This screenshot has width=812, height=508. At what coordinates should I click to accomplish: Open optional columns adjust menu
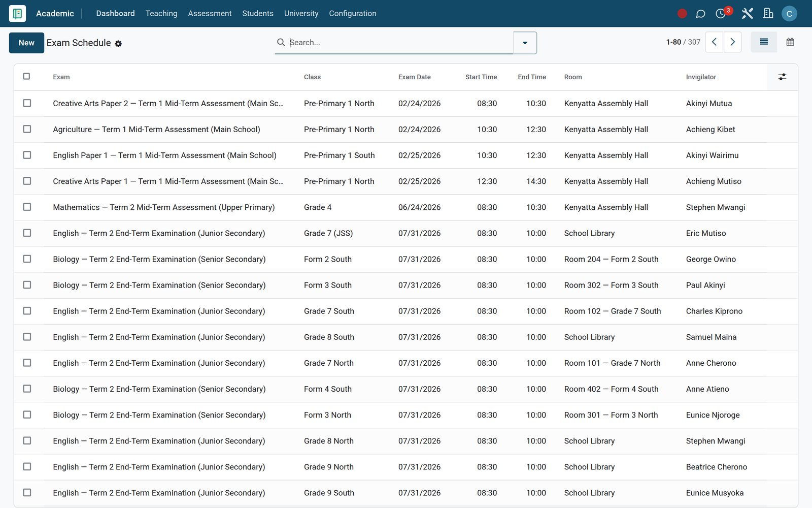pos(782,77)
